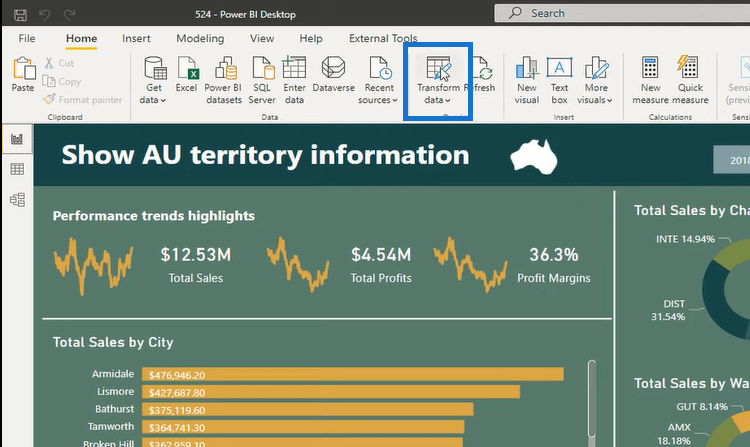
Task: Refresh the data
Action: tap(485, 74)
